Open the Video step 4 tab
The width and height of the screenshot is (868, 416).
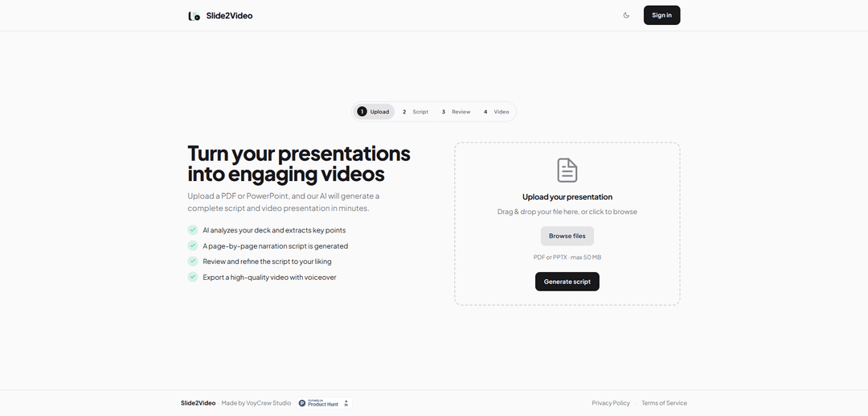click(497, 112)
